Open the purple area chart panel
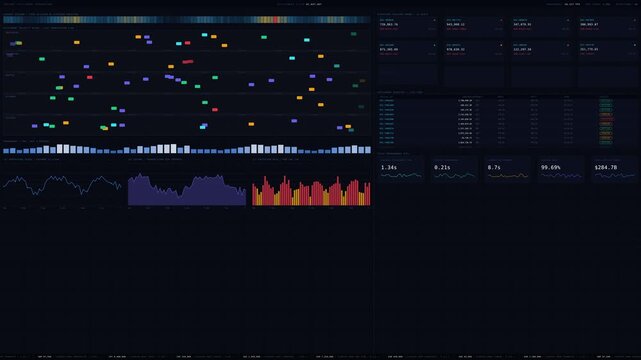641x360 pixels. point(187,183)
